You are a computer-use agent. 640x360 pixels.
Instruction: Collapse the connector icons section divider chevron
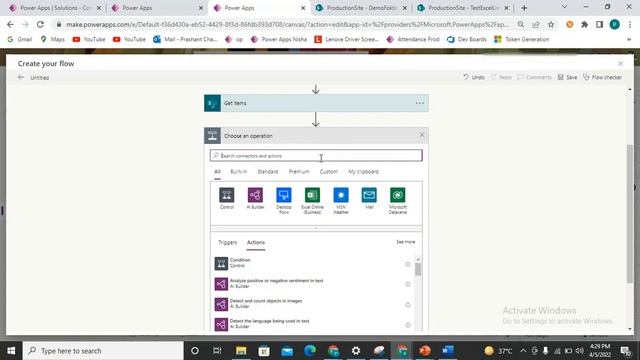(316, 229)
